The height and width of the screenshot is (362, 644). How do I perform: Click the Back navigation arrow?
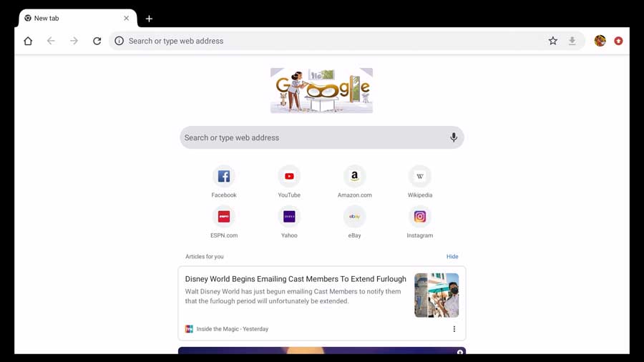pos(51,41)
